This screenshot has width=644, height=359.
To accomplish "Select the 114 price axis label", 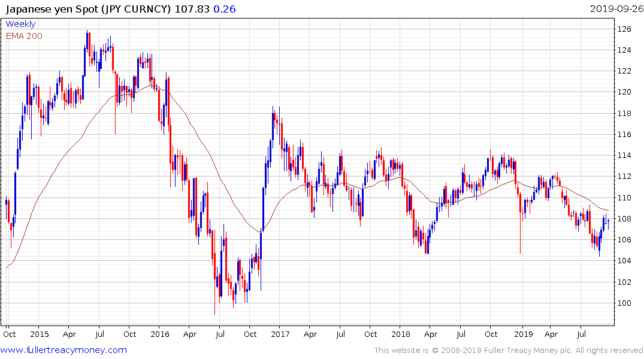I will click(625, 155).
